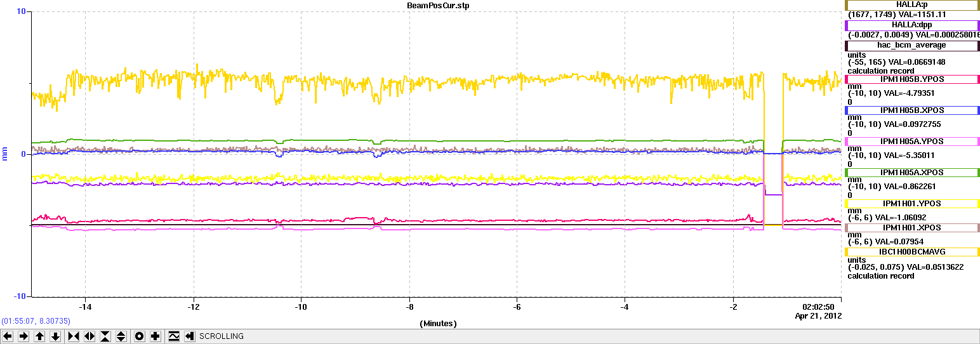The width and height of the screenshot is (980, 344).
Task: Expand the value axis vertically
Action: 121,336
